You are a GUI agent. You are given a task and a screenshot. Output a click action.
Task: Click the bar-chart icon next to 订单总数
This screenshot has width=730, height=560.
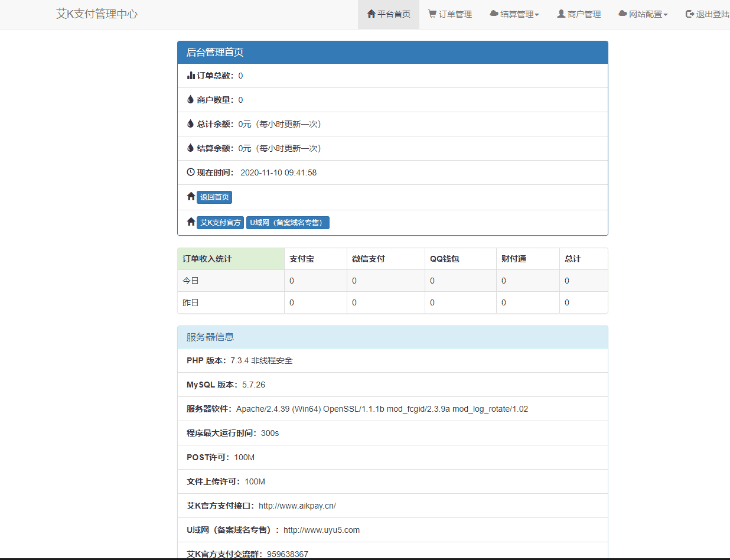190,76
